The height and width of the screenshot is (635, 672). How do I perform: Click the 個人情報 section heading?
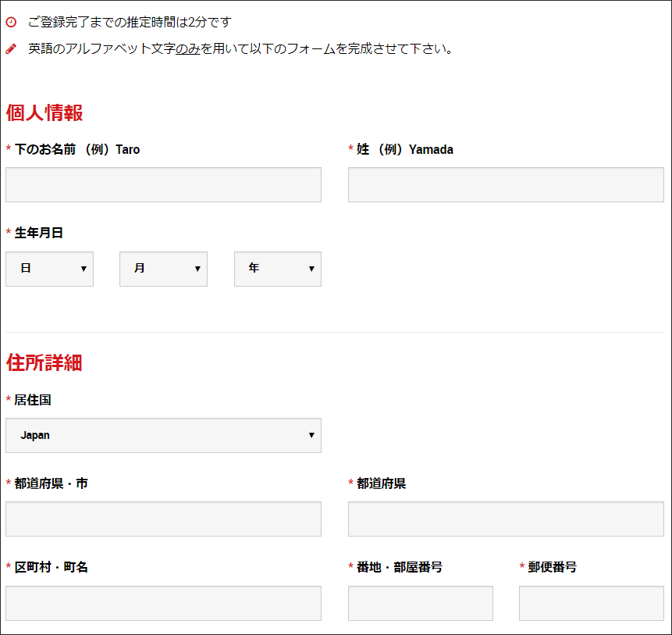[44, 113]
